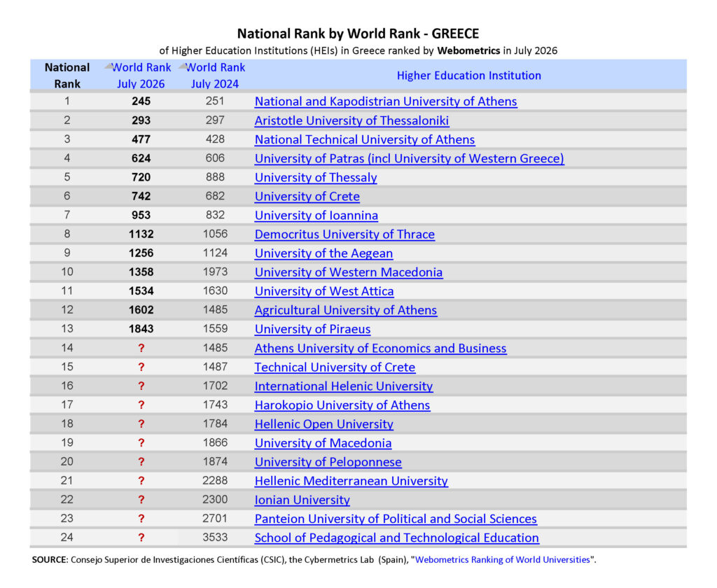Open Panteion University of Political and Social Sciences
This screenshot has height=588, width=717.
[x=396, y=519]
